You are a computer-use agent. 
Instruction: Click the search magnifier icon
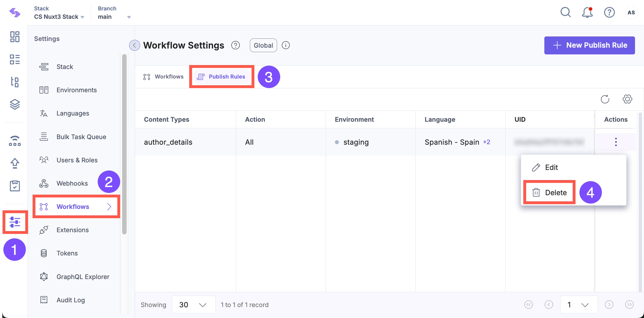pyautogui.click(x=566, y=12)
